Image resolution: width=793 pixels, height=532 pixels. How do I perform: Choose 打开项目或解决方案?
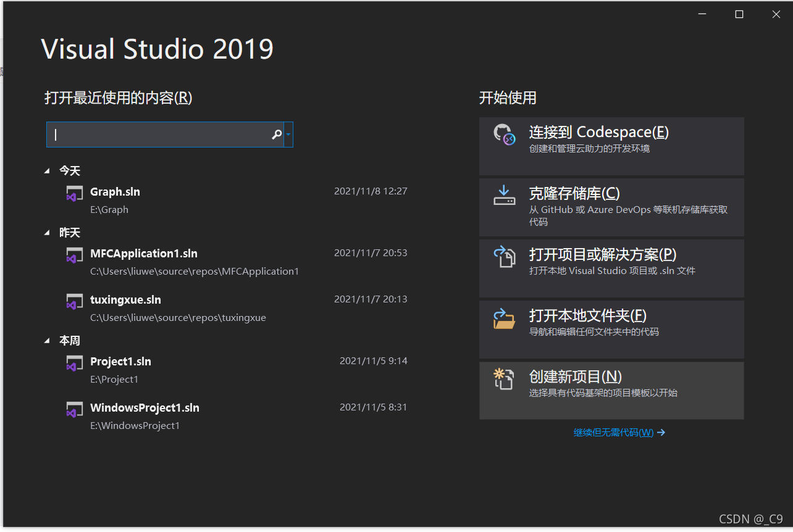coord(611,268)
